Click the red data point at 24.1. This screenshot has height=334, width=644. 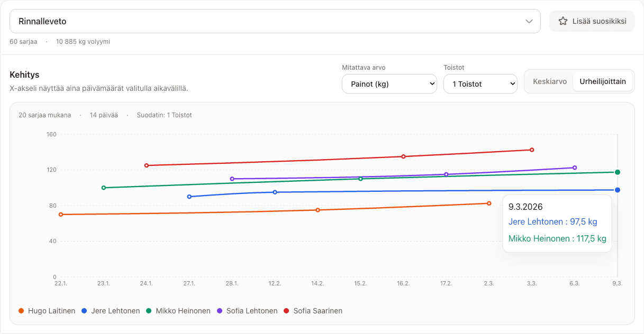coord(147,165)
